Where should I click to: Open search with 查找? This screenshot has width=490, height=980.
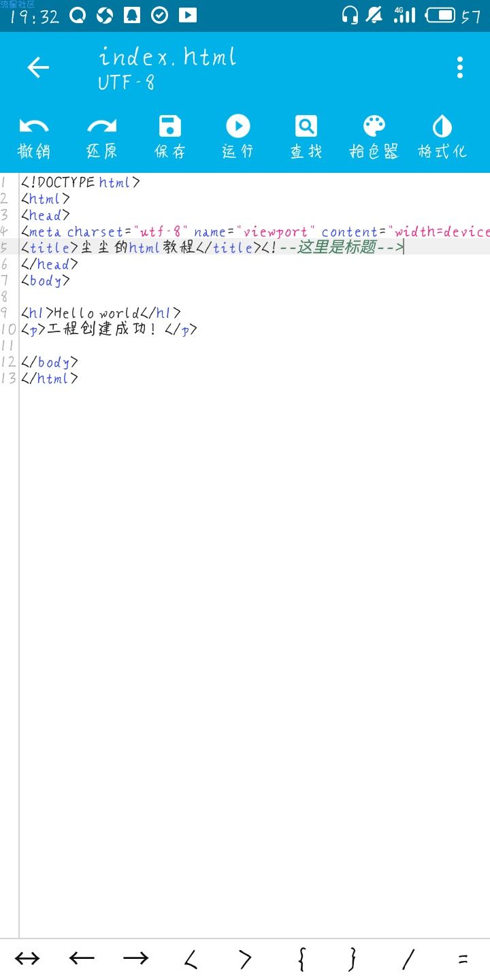(x=306, y=137)
